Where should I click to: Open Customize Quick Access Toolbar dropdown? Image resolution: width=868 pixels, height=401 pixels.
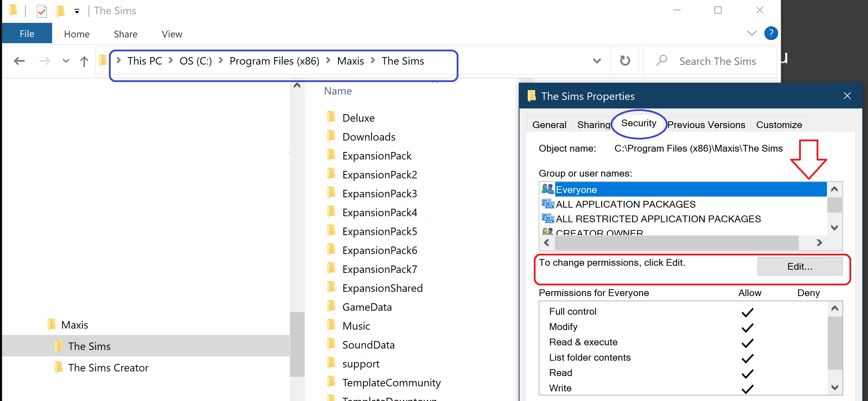[77, 11]
